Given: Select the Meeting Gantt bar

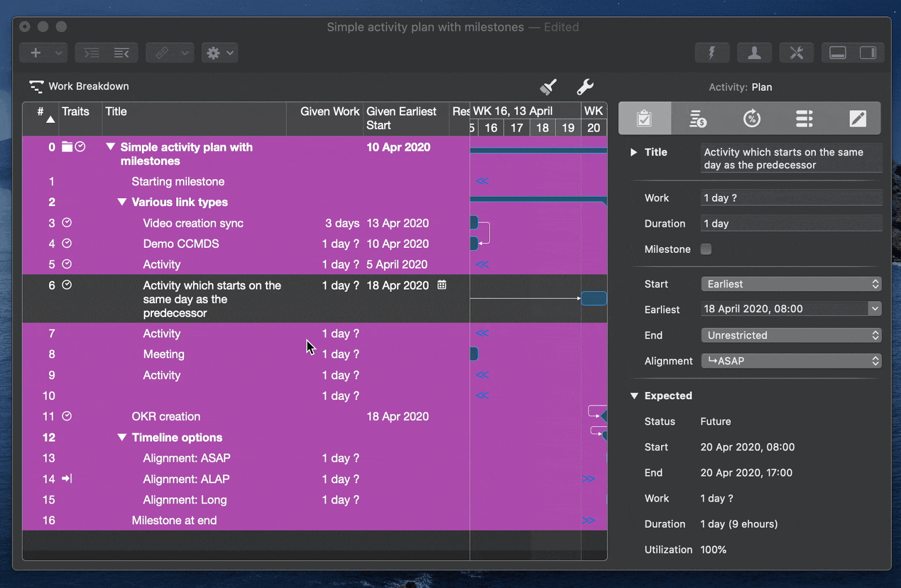Looking at the screenshot, I should (474, 354).
